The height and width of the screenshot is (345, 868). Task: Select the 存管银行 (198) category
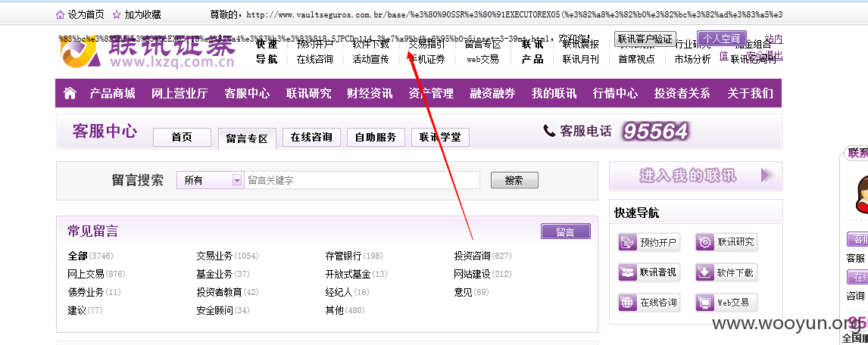point(354,256)
